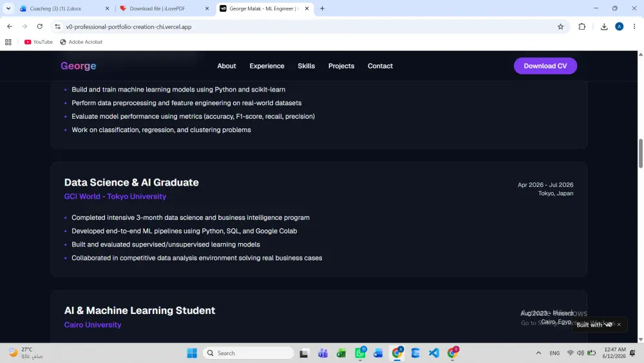Image resolution: width=644 pixels, height=363 pixels.
Task: Open Visual Studio Code from the taskbar
Action: 433,353
